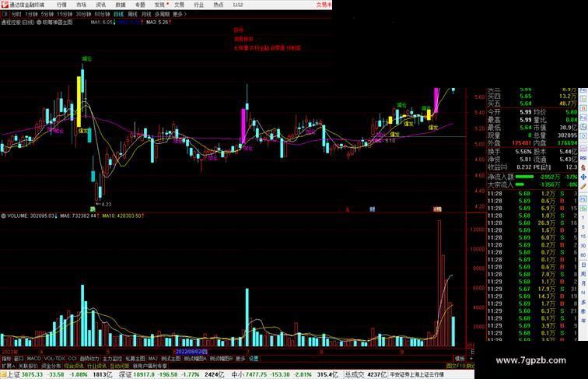Open the 数据 menu

click(x=121, y=5)
